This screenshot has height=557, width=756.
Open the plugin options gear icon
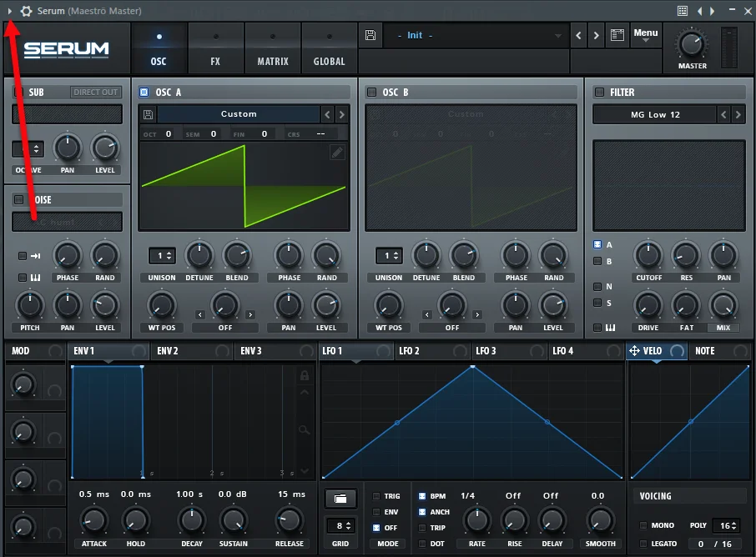(x=27, y=11)
